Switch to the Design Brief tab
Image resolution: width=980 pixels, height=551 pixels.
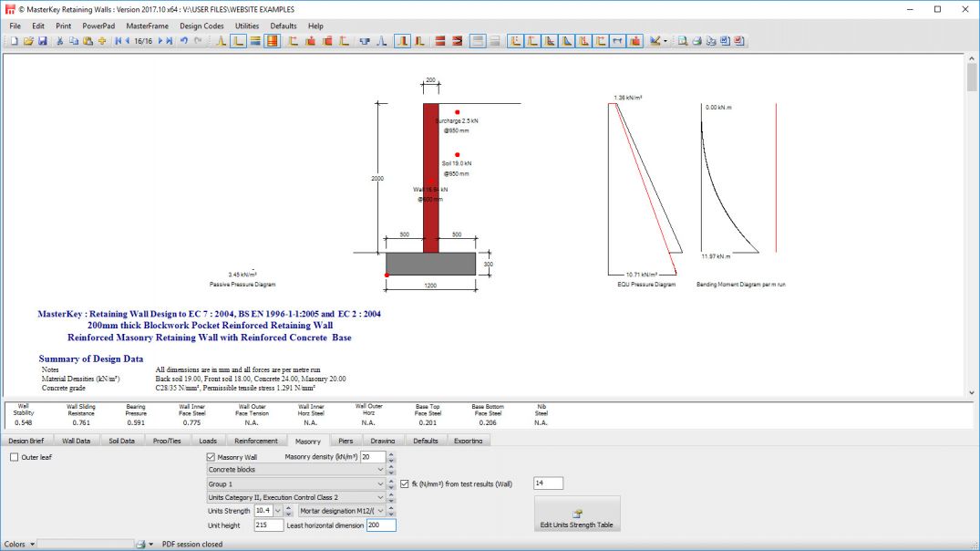click(x=26, y=441)
